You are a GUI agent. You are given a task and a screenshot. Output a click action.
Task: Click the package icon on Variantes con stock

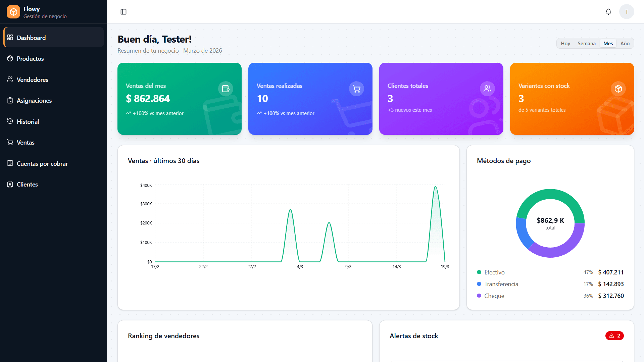pos(618,89)
